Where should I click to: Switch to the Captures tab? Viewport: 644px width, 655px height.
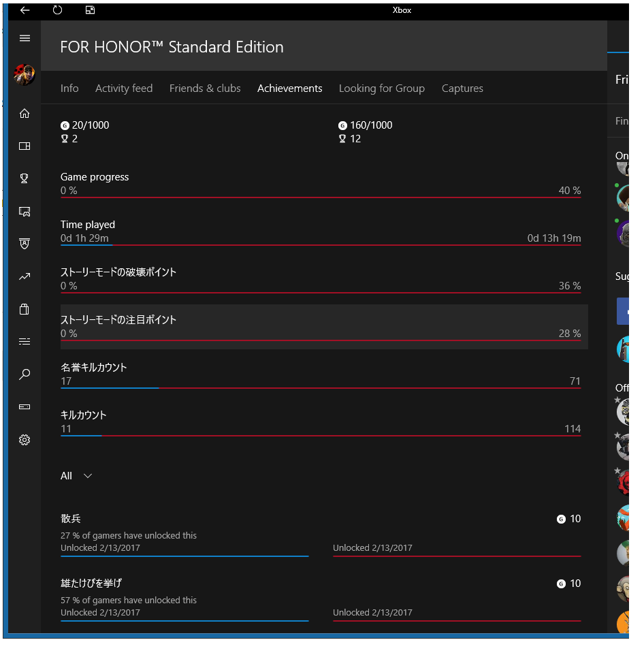[x=462, y=88]
